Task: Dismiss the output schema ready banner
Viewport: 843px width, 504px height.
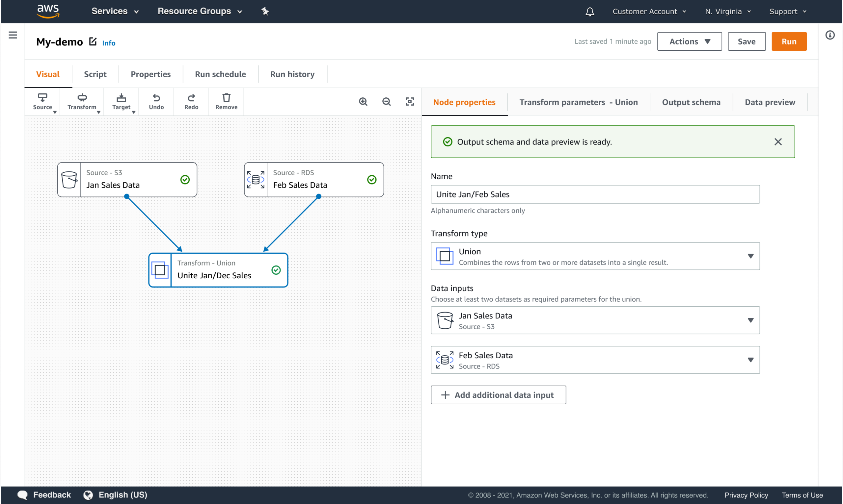Action: [778, 142]
